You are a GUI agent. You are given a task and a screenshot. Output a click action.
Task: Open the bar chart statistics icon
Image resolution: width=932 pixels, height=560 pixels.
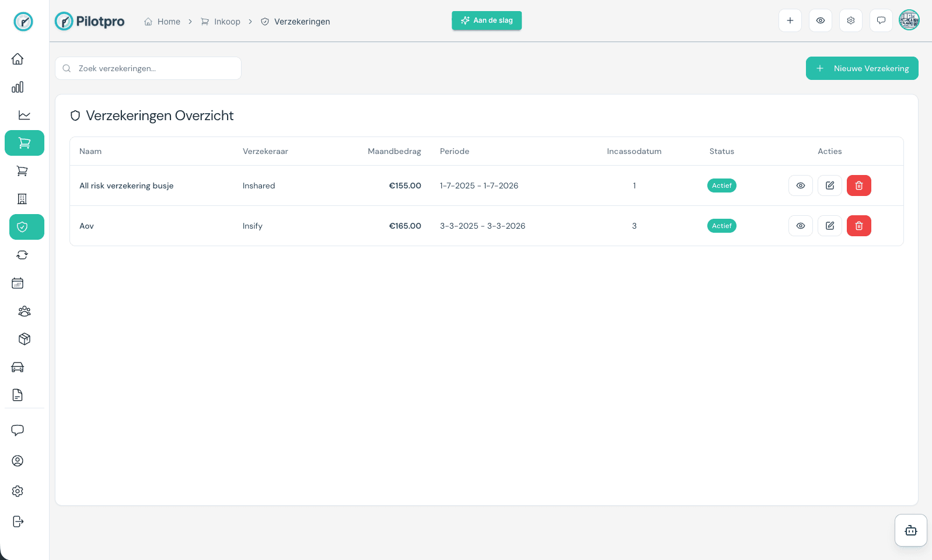pos(18,87)
